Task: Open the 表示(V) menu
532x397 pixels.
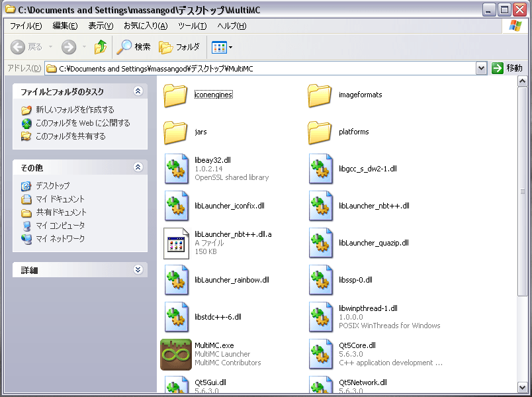Action: pyautogui.click(x=101, y=26)
